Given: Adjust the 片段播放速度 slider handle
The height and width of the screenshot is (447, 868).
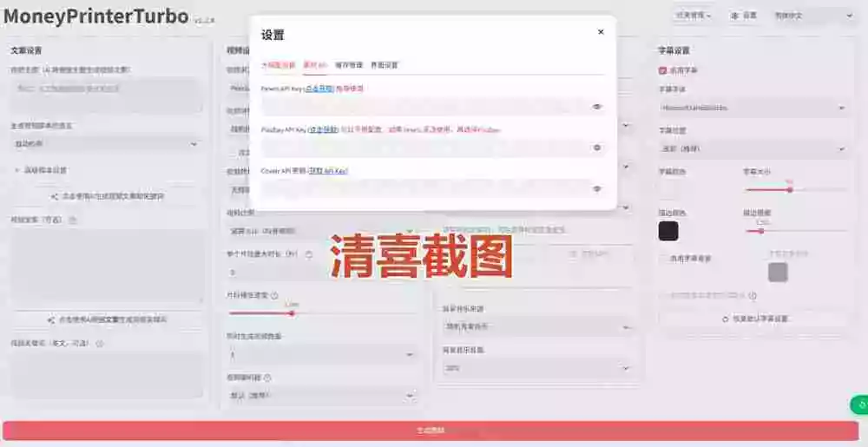Looking at the screenshot, I should pos(292,313).
